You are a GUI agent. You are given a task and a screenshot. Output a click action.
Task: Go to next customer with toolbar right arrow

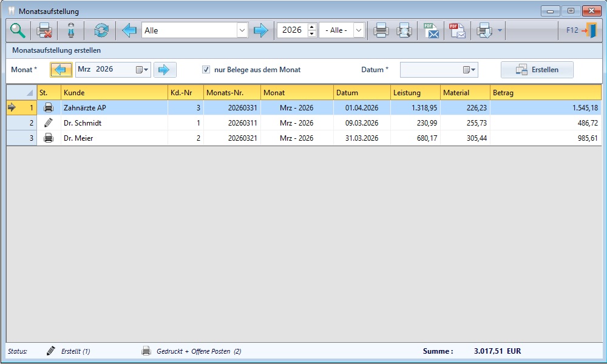tap(260, 30)
